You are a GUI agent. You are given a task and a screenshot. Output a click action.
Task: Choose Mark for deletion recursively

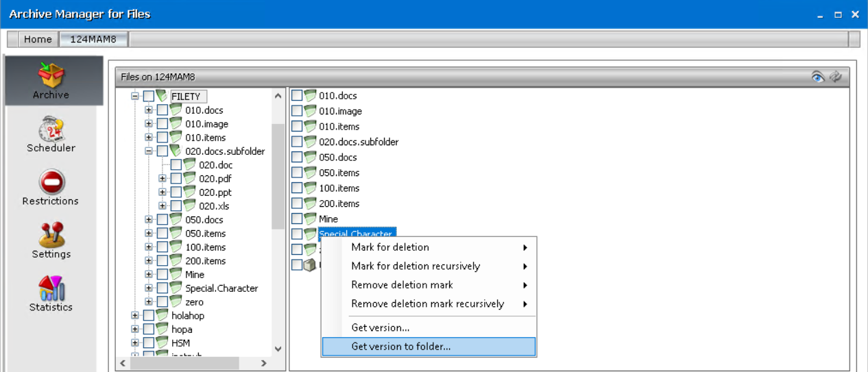click(x=429, y=266)
